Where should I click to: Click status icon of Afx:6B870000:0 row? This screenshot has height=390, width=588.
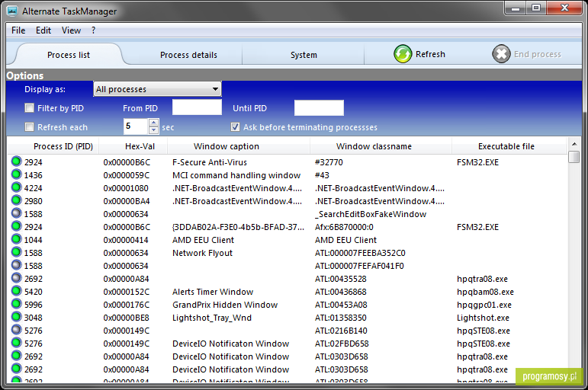[x=16, y=226]
